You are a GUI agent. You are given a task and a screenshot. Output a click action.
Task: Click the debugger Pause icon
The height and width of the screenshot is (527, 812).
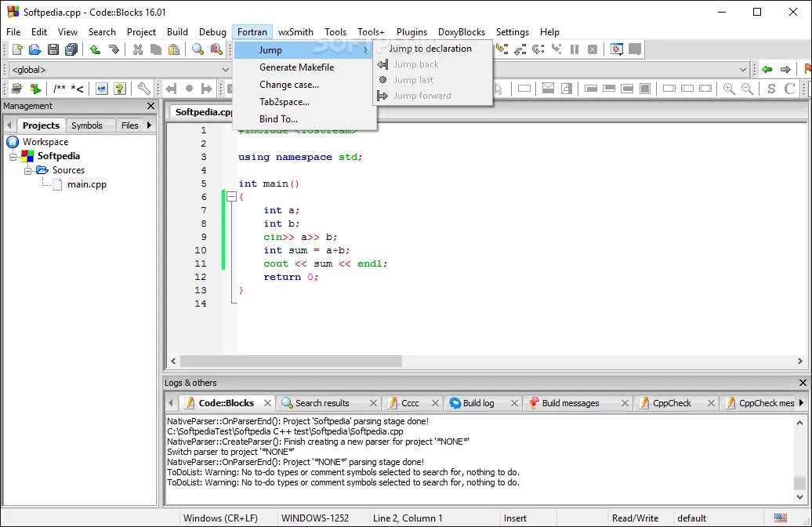coord(575,49)
